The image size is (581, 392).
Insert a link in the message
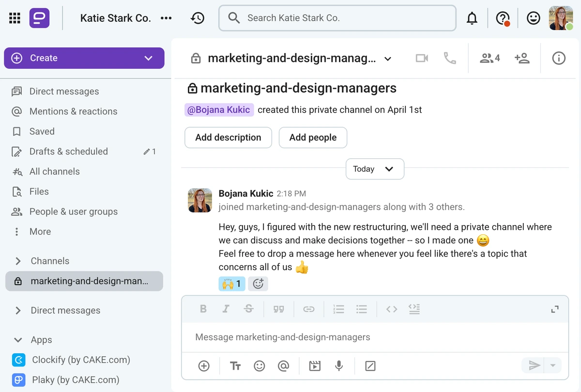click(308, 309)
